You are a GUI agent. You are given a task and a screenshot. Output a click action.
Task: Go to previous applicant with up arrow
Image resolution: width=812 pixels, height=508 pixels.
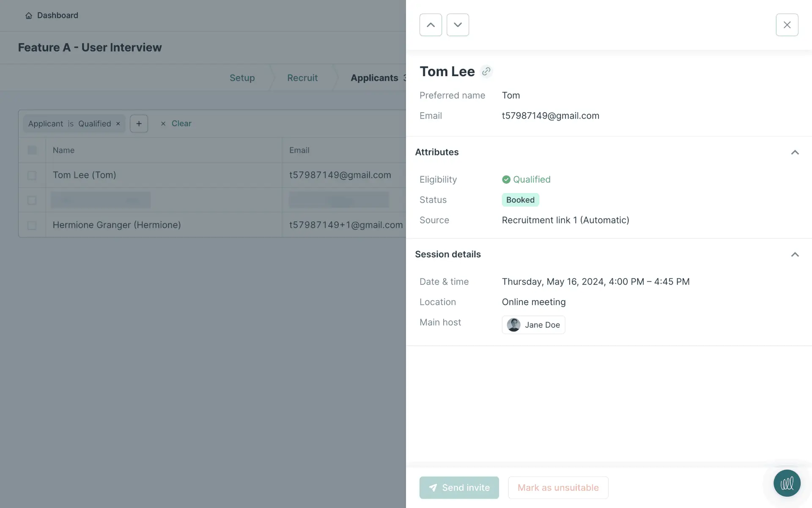[x=431, y=25]
